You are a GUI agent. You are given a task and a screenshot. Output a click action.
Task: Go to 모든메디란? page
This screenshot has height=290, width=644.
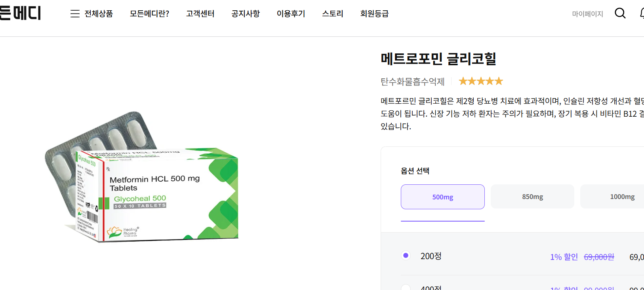pyautogui.click(x=149, y=14)
